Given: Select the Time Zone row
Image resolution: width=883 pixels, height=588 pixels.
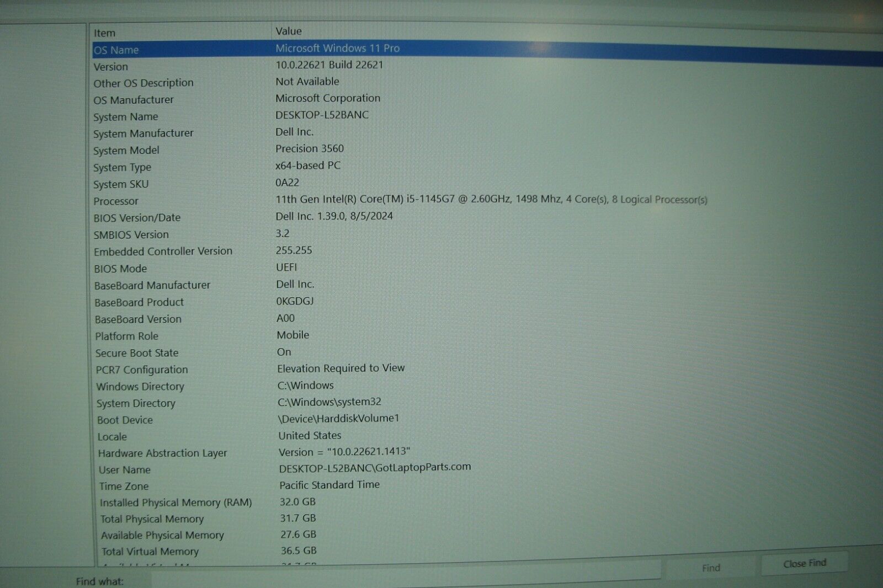Looking at the screenshot, I should (221, 486).
